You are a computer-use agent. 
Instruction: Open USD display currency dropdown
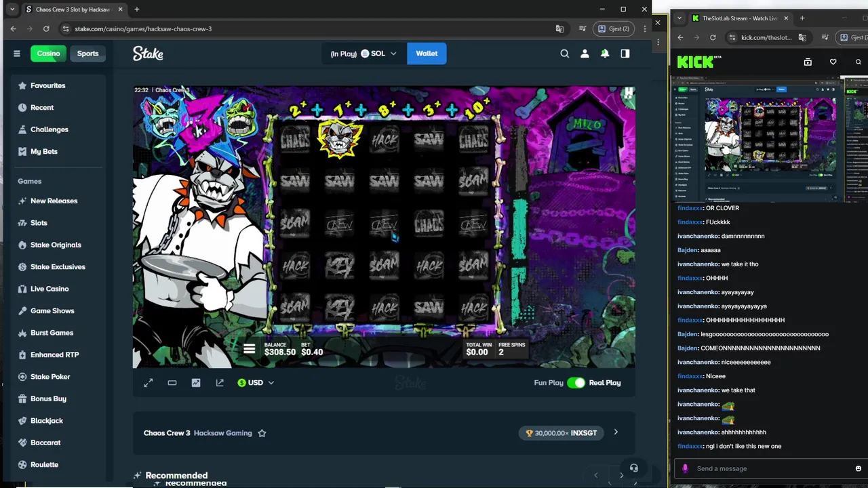coord(256,383)
